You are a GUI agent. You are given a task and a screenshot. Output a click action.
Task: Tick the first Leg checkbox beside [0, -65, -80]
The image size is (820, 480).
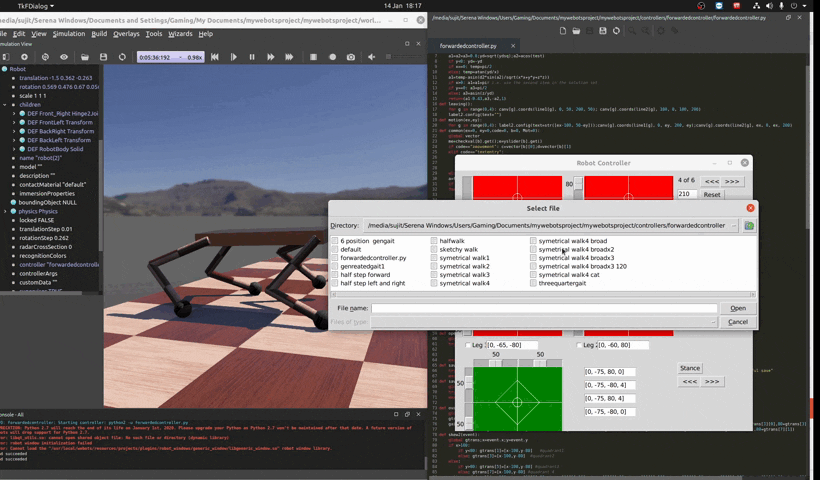[x=468, y=345]
